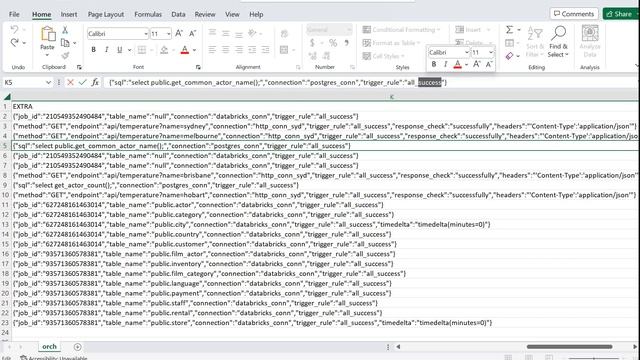640x360 pixels.
Task: Open Underline style dropdown arrow
Action: [129, 50]
